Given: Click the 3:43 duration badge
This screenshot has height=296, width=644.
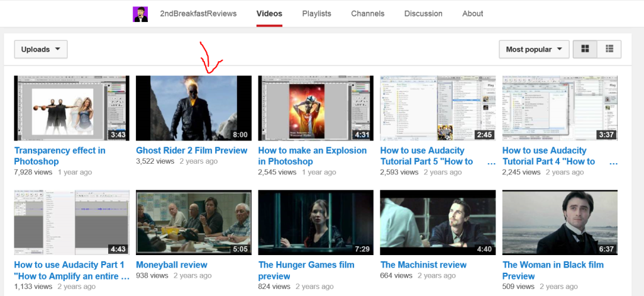Looking at the screenshot, I should (x=118, y=135).
